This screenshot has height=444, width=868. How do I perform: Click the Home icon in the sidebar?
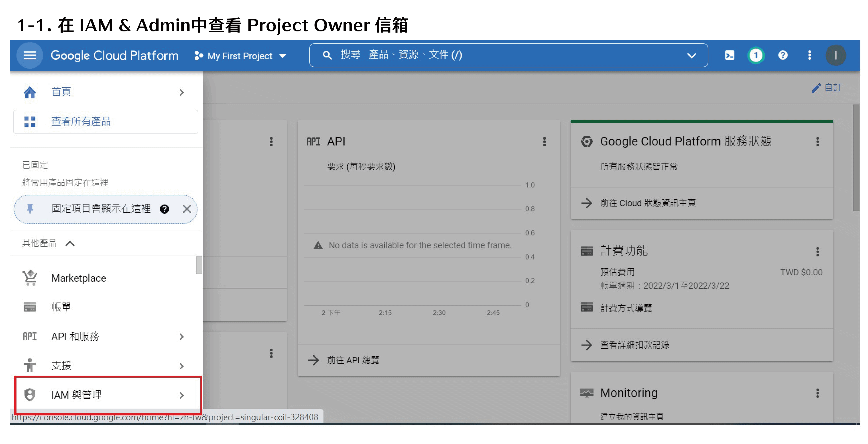click(30, 92)
